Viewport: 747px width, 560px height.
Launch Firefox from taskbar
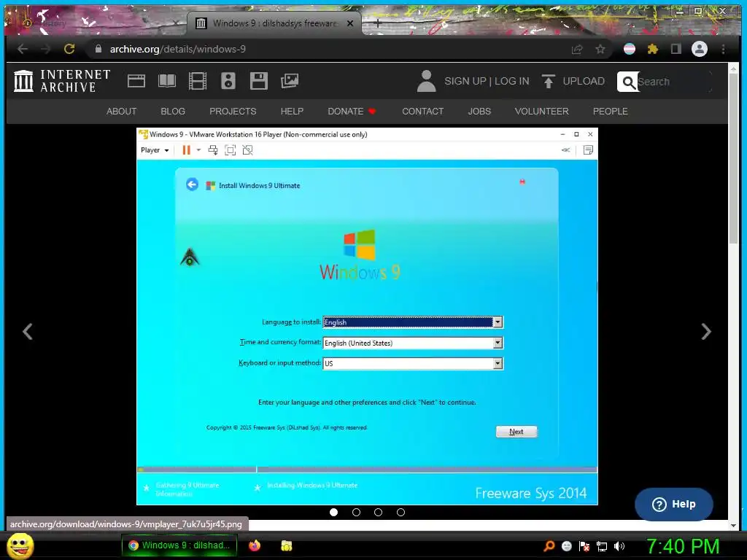click(x=255, y=545)
